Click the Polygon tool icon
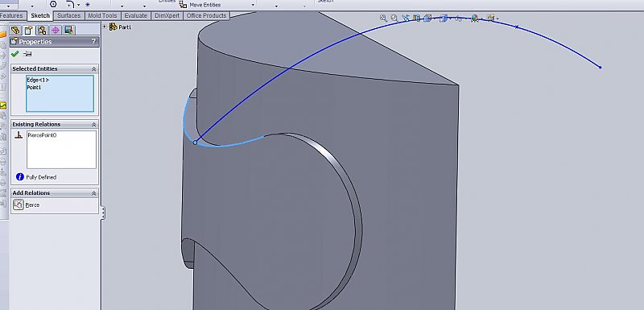 (x=53, y=4)
